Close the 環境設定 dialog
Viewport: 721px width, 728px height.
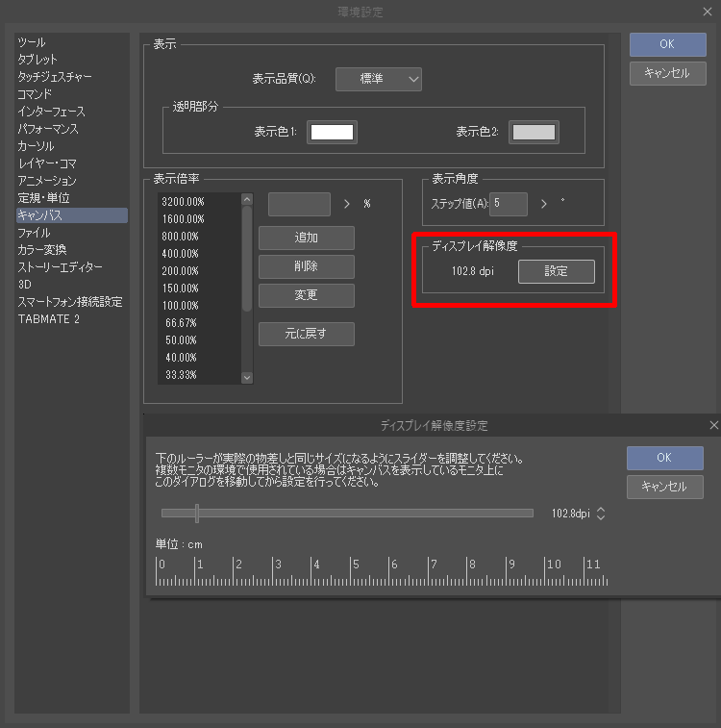(708, 12)
